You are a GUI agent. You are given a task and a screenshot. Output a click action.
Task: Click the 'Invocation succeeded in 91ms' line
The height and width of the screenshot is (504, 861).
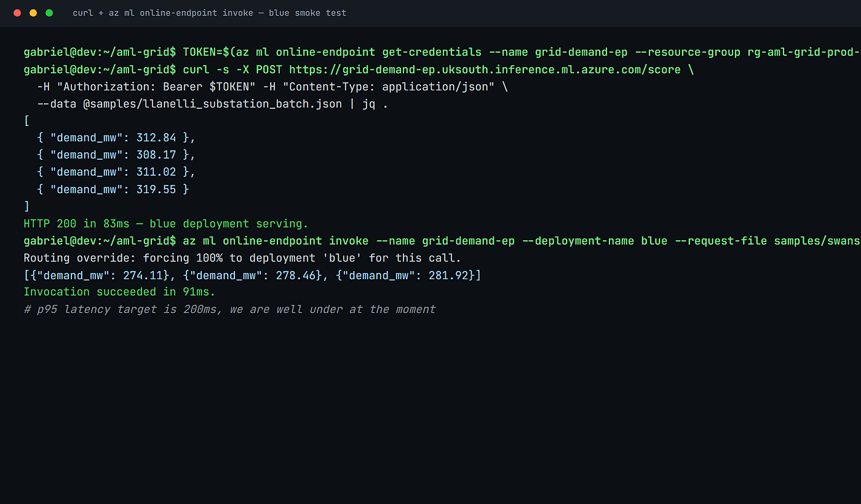tap(119, 292)
